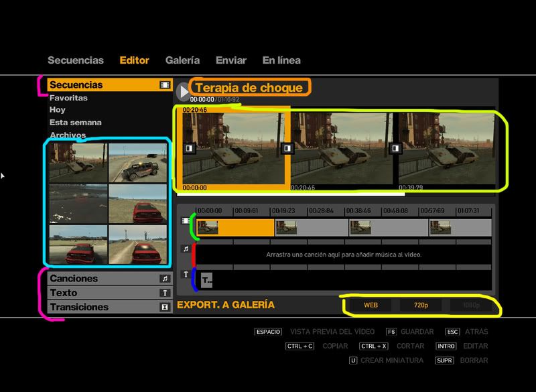Select the crashed car clip thumbnail

click(x=78, y=162)
